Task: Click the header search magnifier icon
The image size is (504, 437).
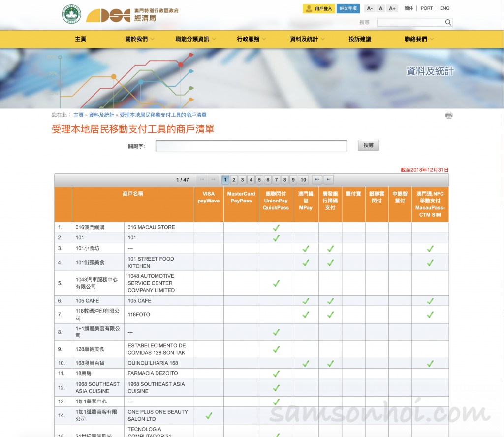Action: tap(448, 22)
